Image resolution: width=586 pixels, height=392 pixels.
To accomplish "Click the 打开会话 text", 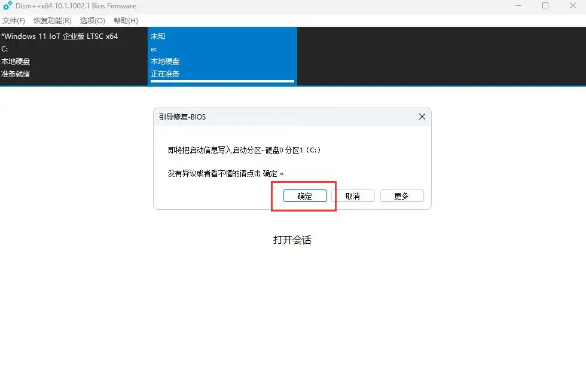I will (292, 240).
